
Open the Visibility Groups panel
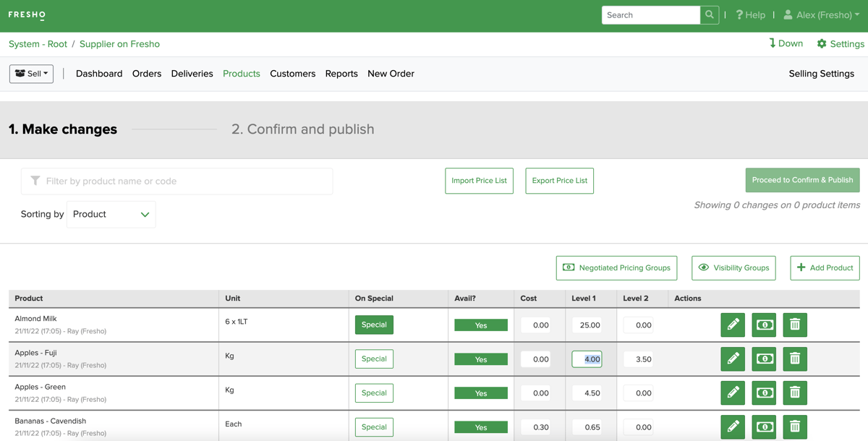pos(733,267)
